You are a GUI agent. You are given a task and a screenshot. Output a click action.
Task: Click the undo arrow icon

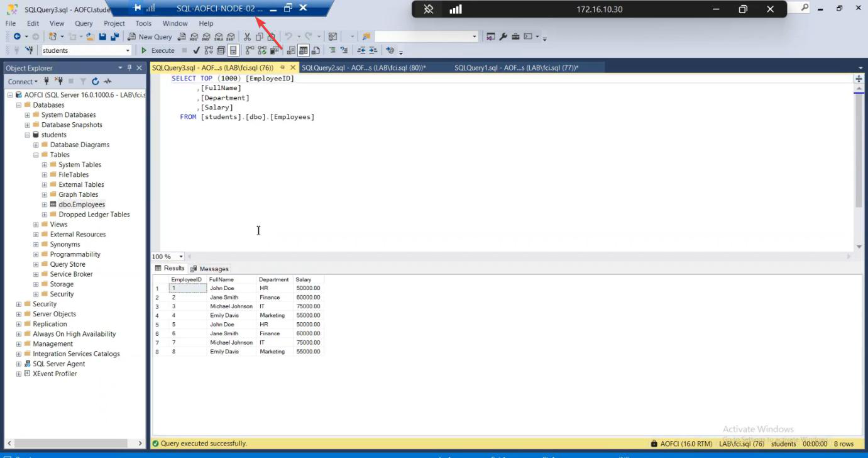[x=288, y=36]
